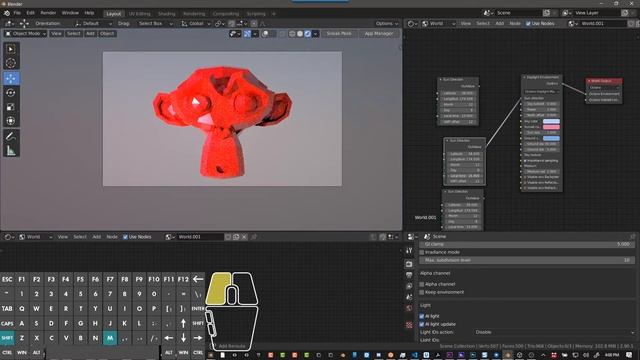
Task: Select the Select Box tool in viewport toolbar
Action: click(x=11, y=49)
